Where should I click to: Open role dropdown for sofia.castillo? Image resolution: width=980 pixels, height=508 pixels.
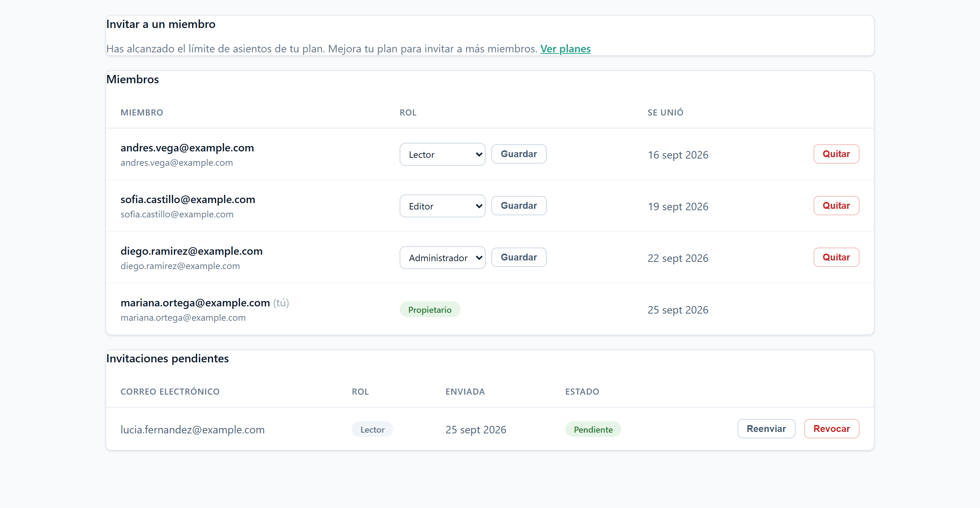click(442, 206)
